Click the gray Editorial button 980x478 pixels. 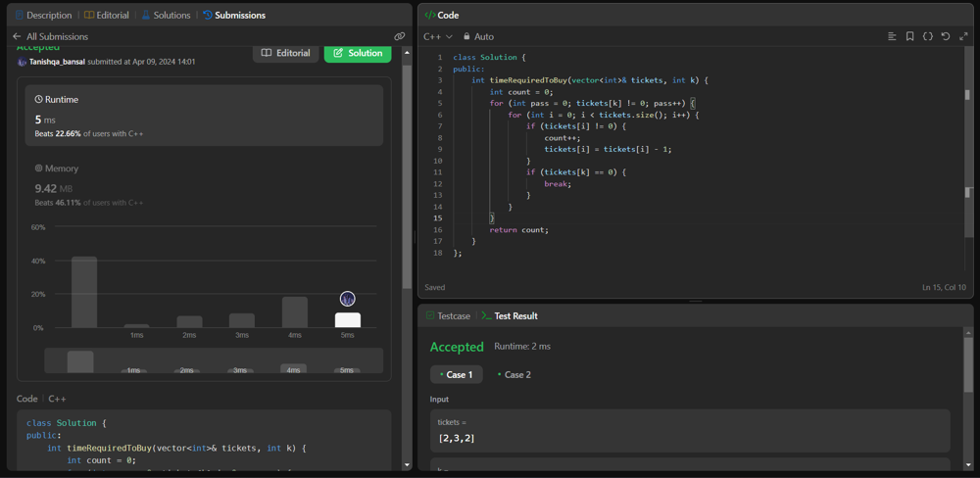pyautogui.click(x=285, y=53)
